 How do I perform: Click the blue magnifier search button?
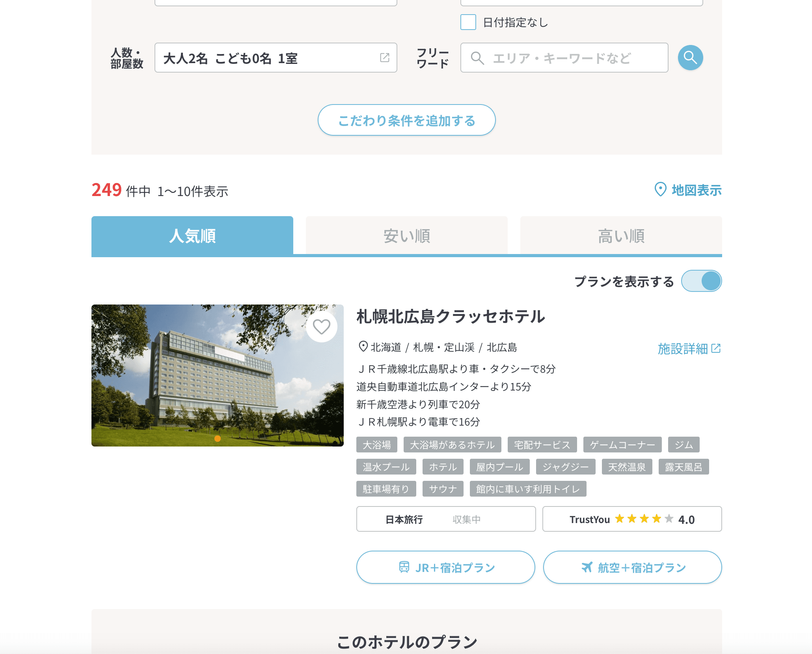pyautogui.click(x=690, y=58)
